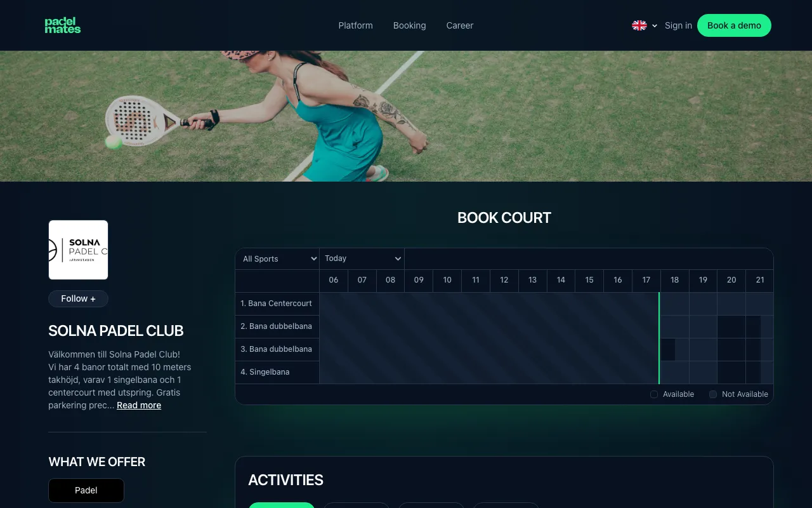This screenshot has width=812, height=508.
Task: Click the 12 hour column header
Action: [x=504, y=280]
